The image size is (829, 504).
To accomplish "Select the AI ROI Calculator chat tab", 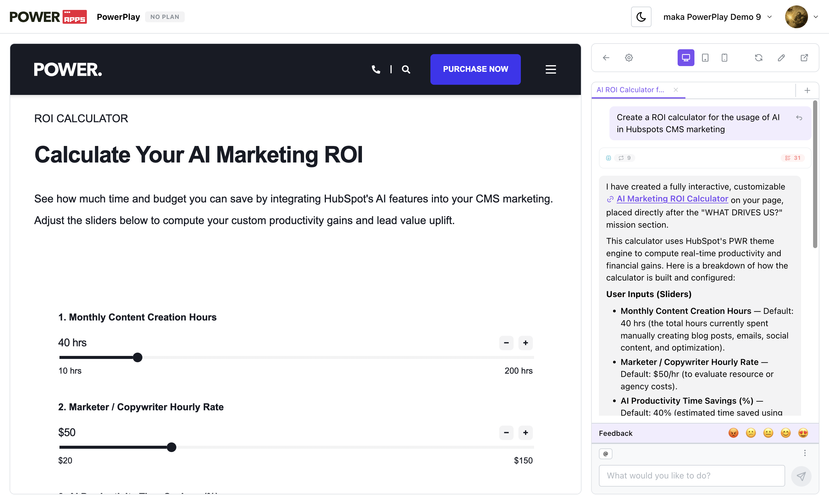I will pyautogui.click(x=630, y=90).
